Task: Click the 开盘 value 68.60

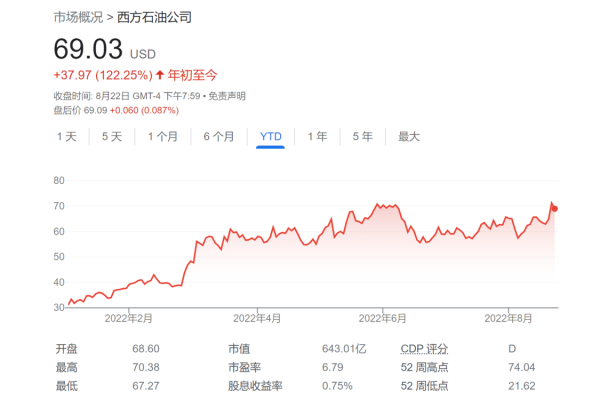Action: click(146, 349)
